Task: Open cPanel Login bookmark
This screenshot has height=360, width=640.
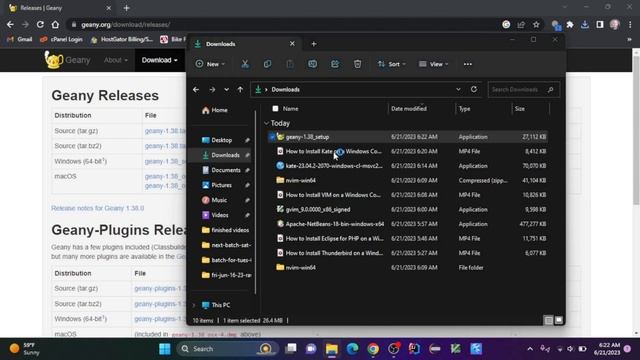Action: click(x=61, y=39)
